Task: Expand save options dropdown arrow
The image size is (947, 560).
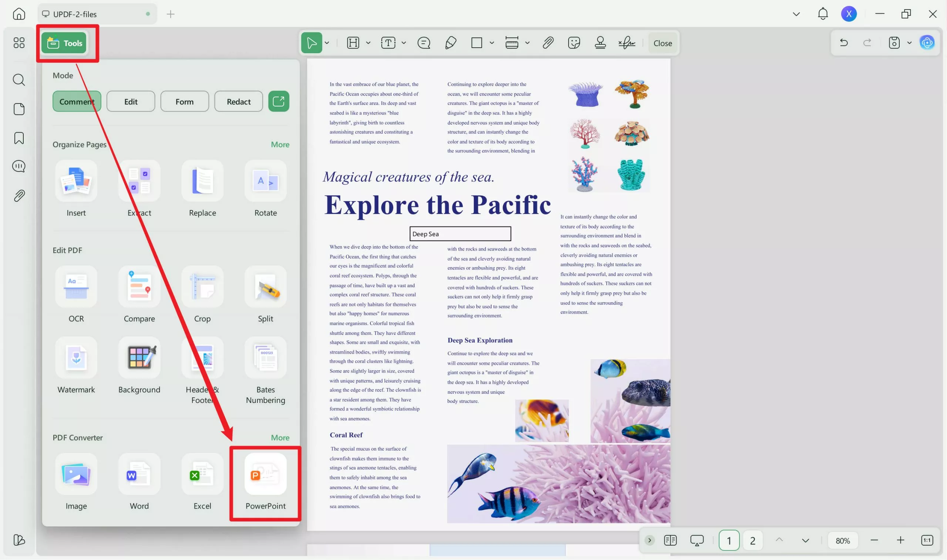Action: (909, 43)
